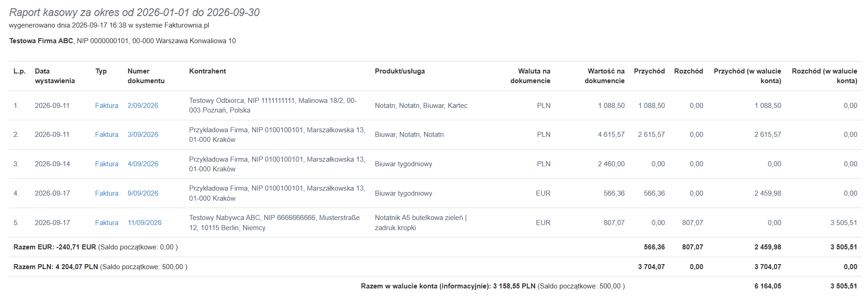
Task: Open invoice link 2/09/2026
Action: (143, 106)
